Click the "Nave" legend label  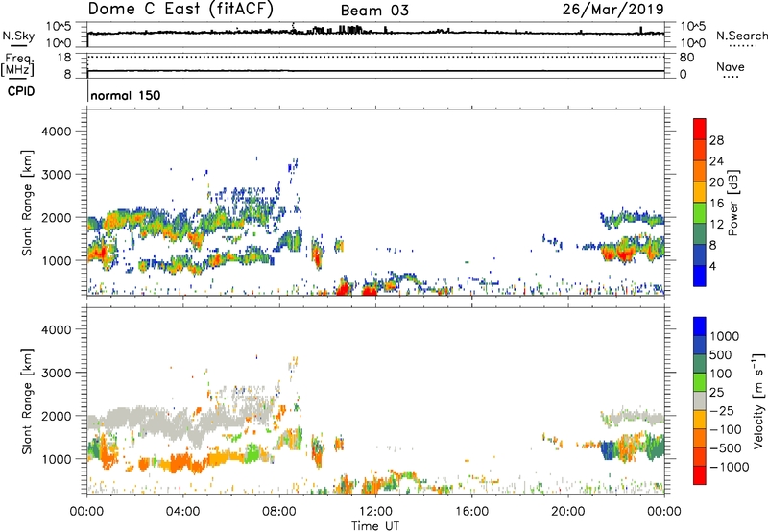731,66
